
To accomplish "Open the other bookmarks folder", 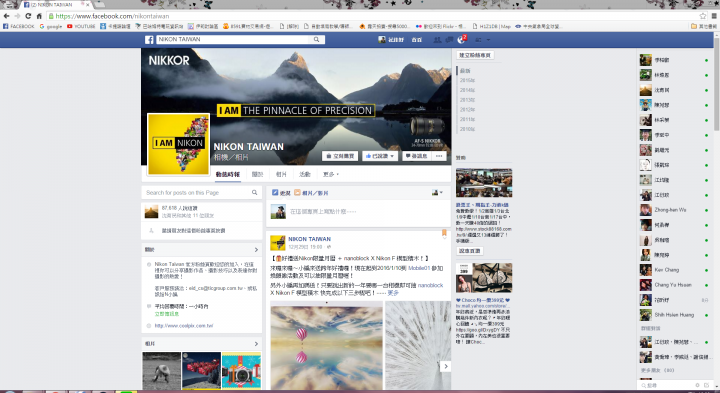I will coord(703,26).
